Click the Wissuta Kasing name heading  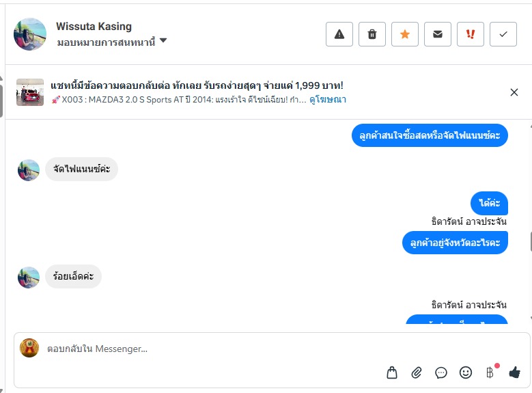coord(94,27)
